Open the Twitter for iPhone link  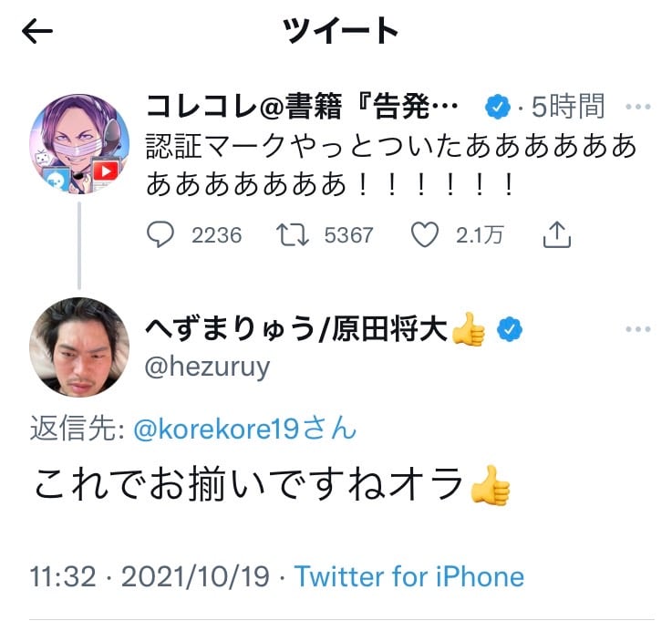(409, 576)
